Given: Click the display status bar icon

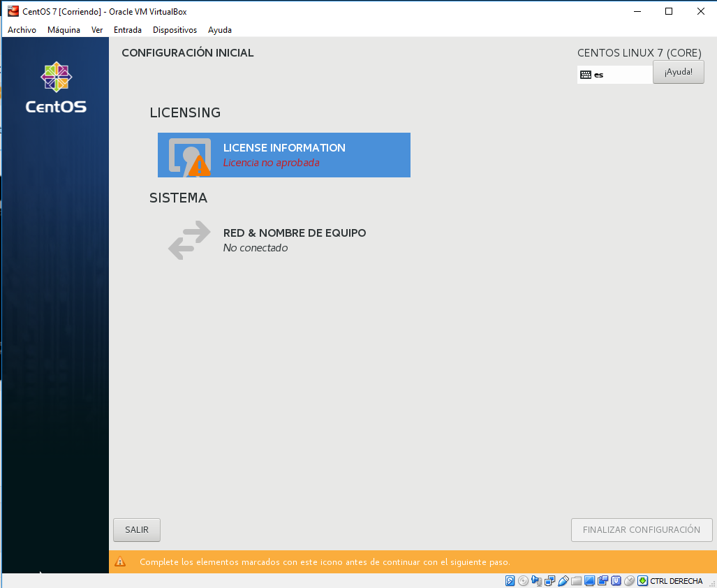Looking at the screenshot, I should tap(590, 581).
